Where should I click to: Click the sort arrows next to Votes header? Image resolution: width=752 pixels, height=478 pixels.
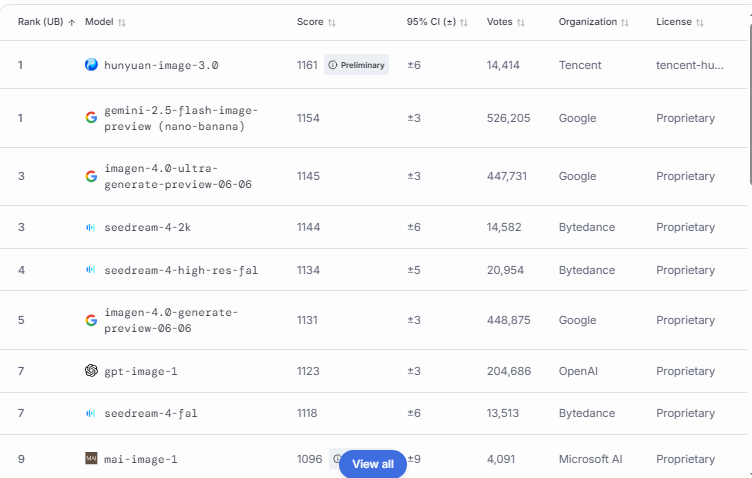pyautogui.click(x=521, y=23)
